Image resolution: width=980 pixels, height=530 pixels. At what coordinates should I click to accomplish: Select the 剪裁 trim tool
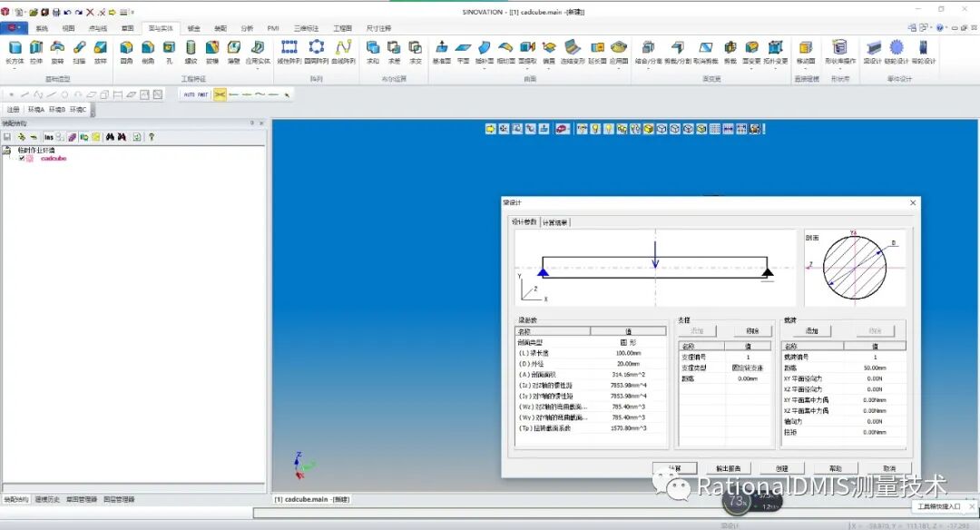pos(730,51)
